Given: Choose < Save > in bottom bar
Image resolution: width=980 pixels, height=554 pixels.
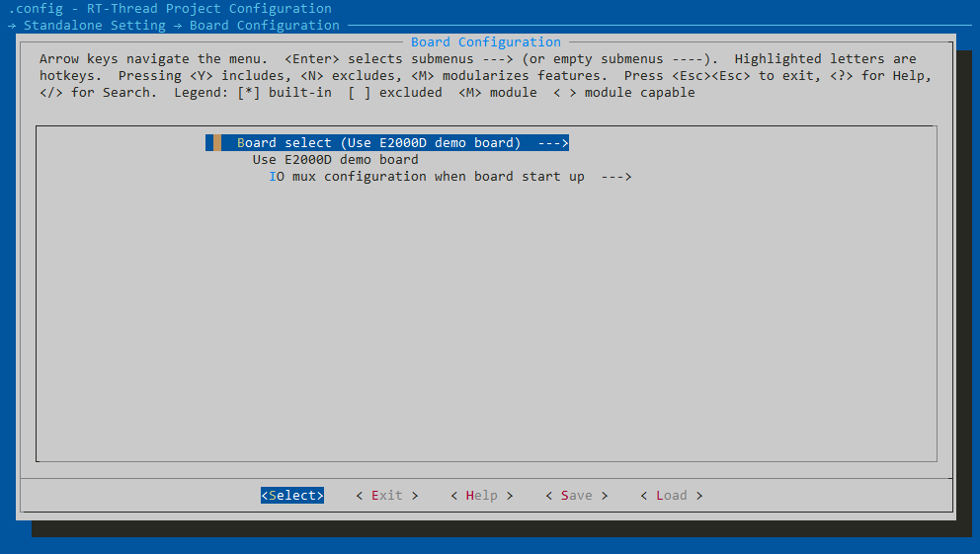Looking at the screenshot, I should 576,496.
